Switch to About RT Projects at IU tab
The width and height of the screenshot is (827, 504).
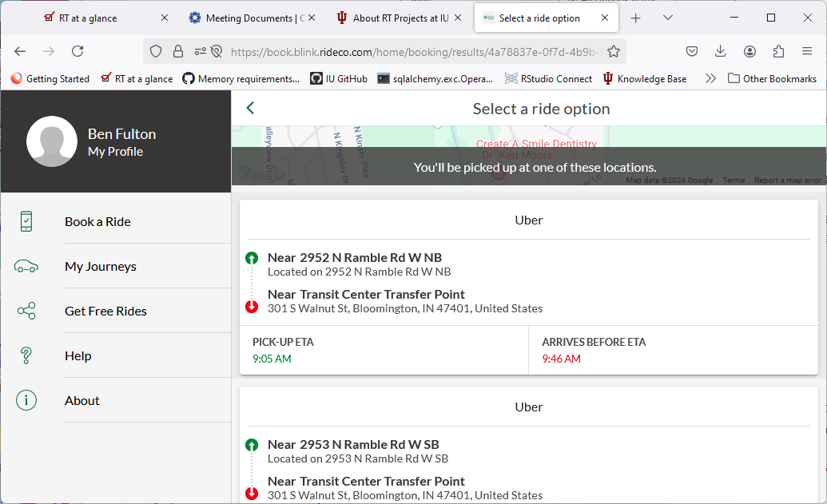pyautogui.click(x=400, y=18)
